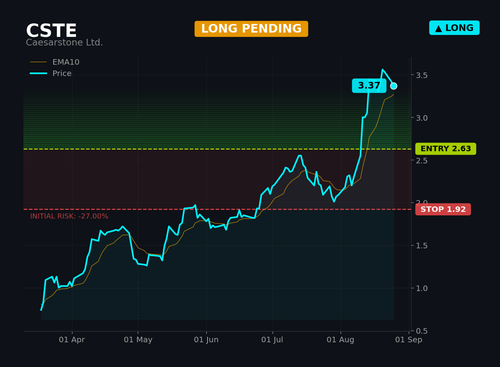Click the 01 Jun date axis label

tap(206, 340)
